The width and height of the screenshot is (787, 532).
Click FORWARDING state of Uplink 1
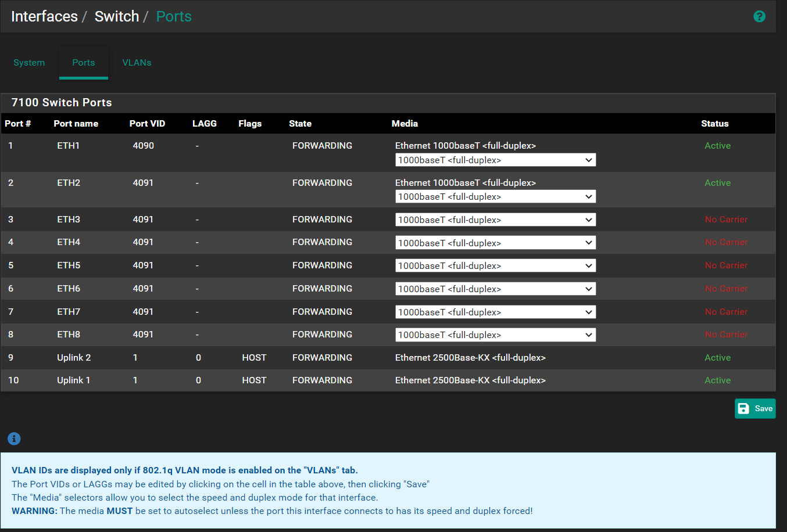pos(322,380)
